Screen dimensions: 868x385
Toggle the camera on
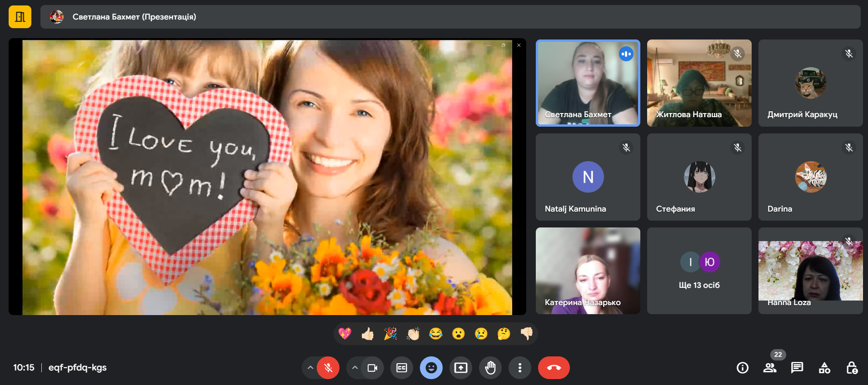tap(372, 368)
